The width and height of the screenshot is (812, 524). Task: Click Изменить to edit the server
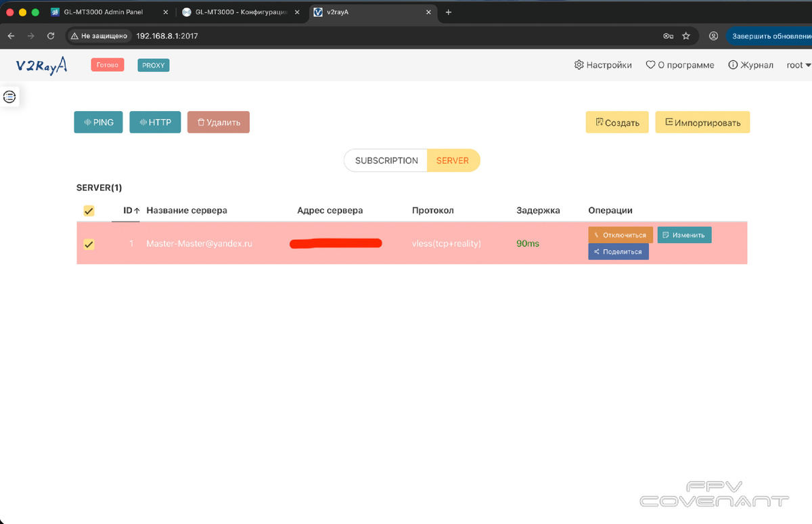[x=684, y=235]
